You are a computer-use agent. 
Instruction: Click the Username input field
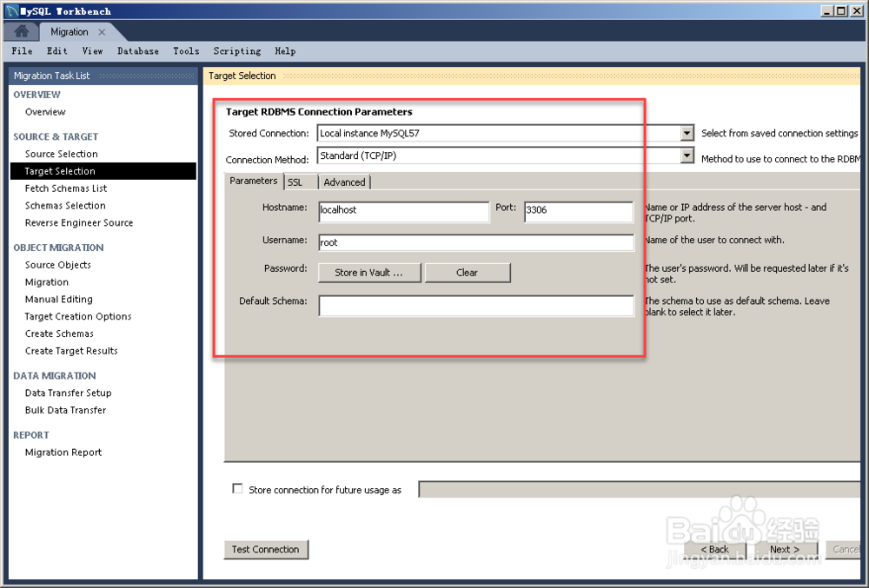click(x=476, y=242)
